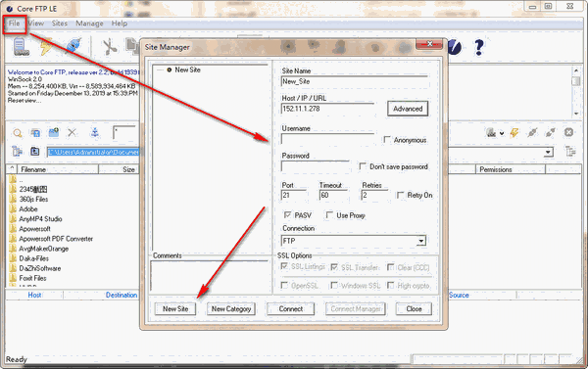The image size is (588, 369).
Task: Click the Comments text area
Action: click(x=210, y=276)
